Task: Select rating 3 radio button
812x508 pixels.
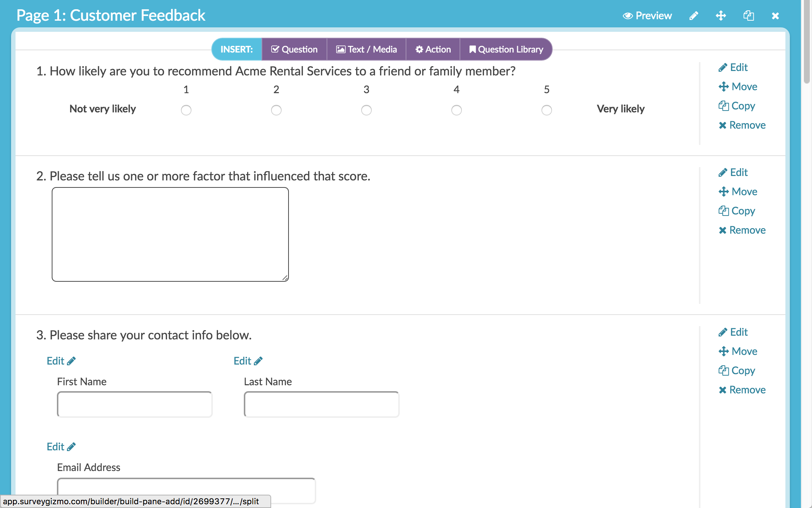Action: pos(366,110)
